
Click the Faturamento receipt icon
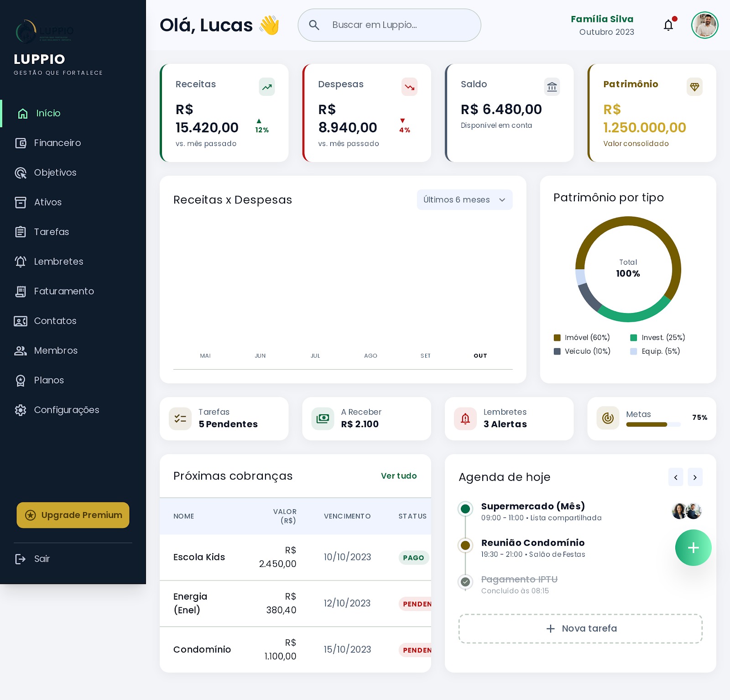click(x=21, y=291)
